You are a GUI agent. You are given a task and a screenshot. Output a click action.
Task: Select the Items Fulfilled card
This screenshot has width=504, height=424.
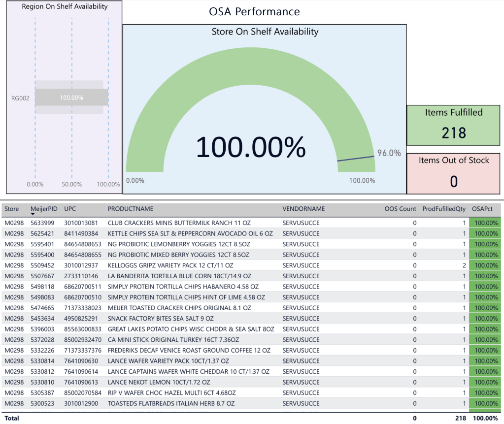(453, 125)
